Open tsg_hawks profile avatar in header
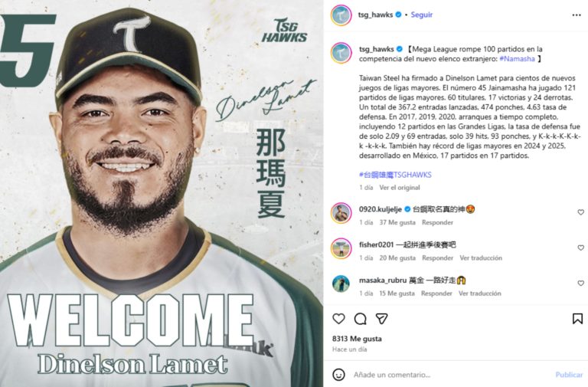Image resolution: width=588 pixels, height=387 pixels. [341, 15]
